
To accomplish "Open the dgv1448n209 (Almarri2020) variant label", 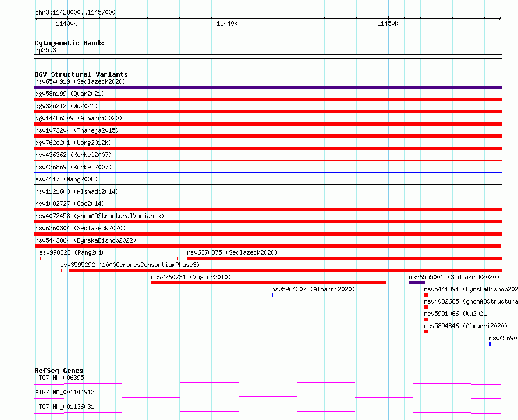I will pyautogui.click(x=79, y=118).
